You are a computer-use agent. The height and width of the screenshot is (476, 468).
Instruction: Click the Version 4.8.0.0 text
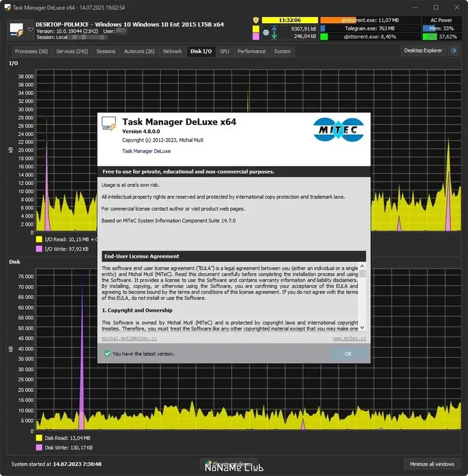coord(141,131)
